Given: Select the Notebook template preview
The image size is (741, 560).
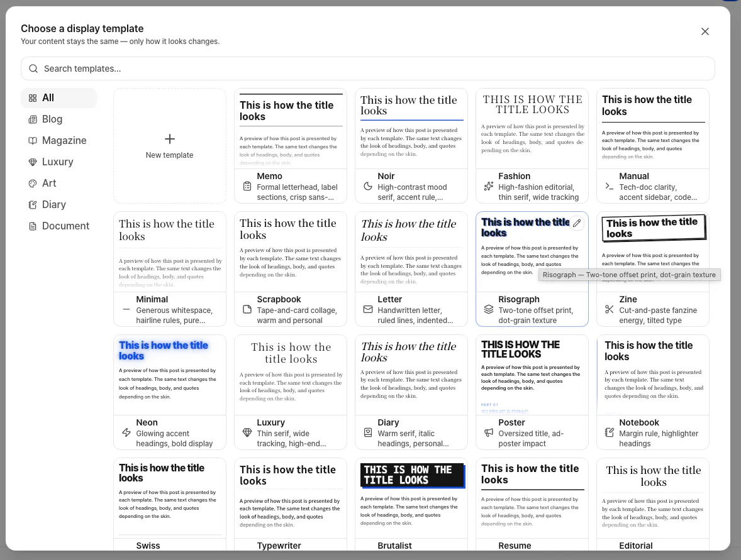Looking at the screenshot, I should [x=653, y=375].
